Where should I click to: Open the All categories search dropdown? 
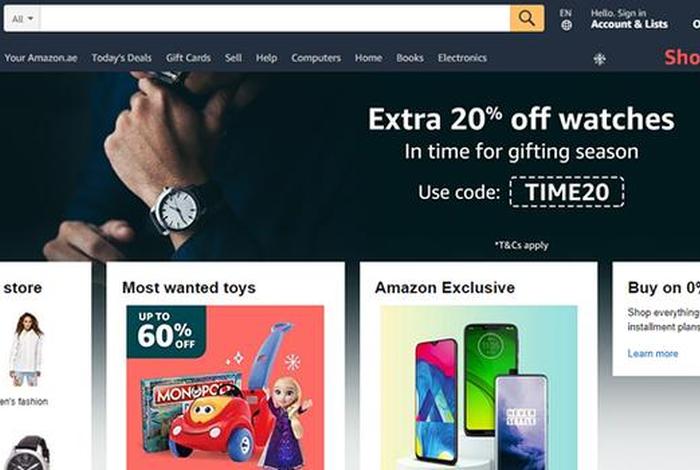[22, 19]
